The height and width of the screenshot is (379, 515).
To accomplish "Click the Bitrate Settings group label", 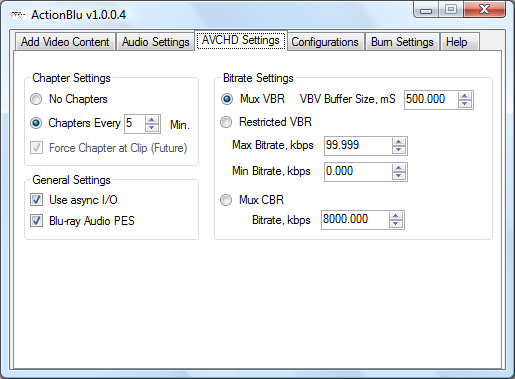I will (258, 78).
